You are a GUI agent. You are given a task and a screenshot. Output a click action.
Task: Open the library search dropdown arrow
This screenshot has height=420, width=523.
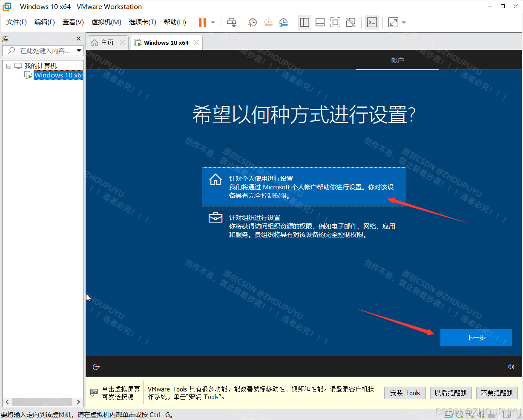(79, 51)
